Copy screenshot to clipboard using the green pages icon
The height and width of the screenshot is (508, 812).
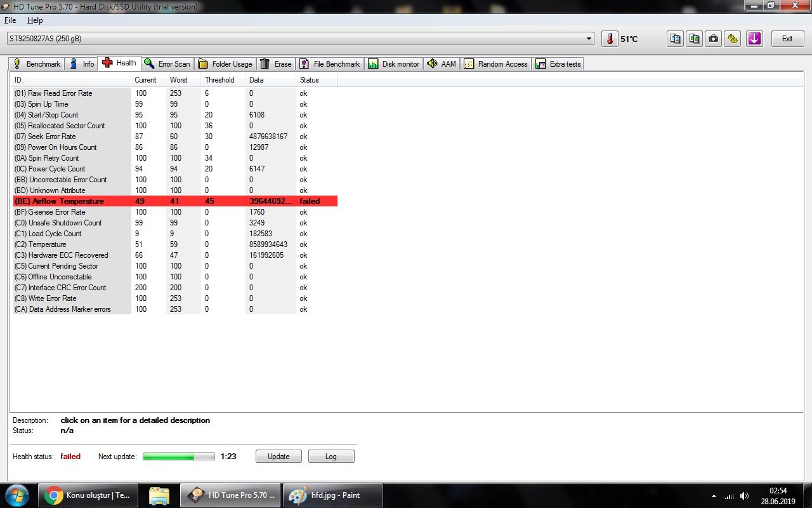pos(695,39)
